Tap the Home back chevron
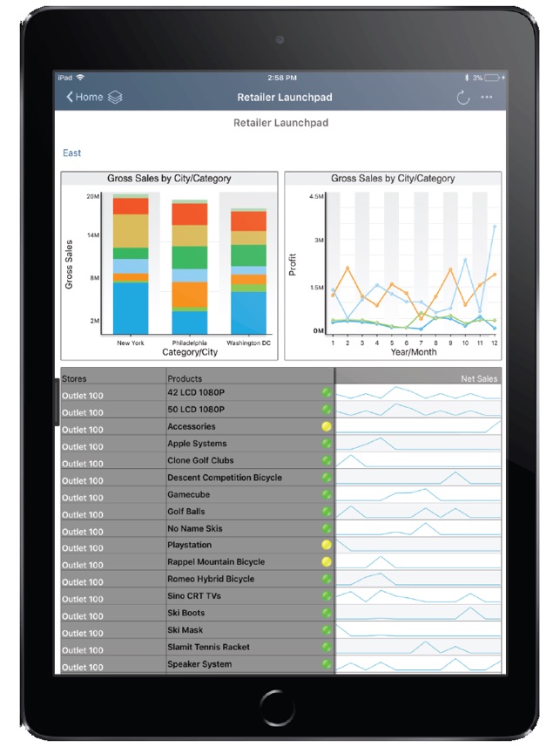The image size is (560, 747). coord(70,97)
